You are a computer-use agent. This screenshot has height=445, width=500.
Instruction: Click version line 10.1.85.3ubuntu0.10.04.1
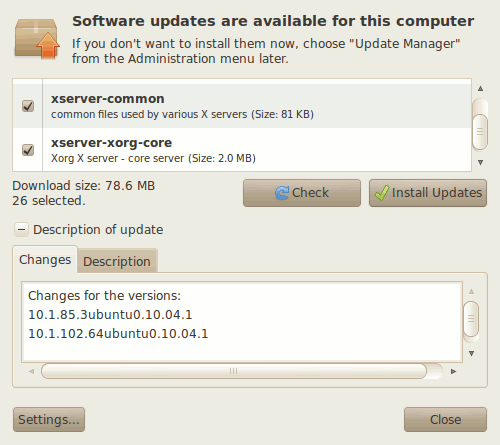point(110,315)
